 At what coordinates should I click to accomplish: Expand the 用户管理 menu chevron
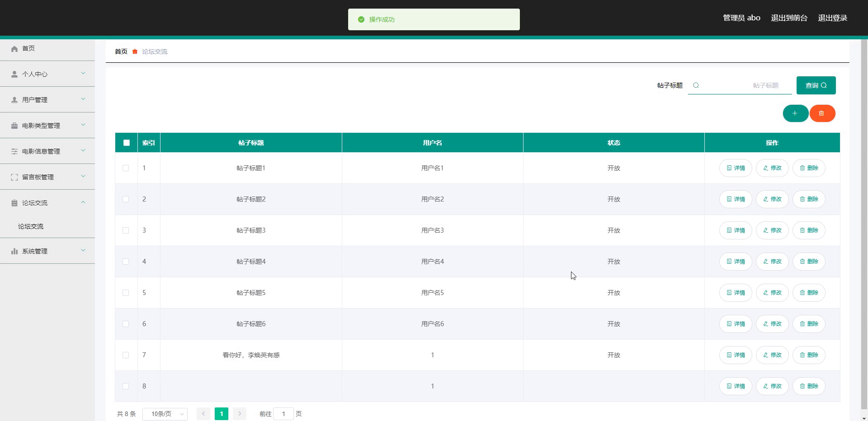click(x=83, y=99)
